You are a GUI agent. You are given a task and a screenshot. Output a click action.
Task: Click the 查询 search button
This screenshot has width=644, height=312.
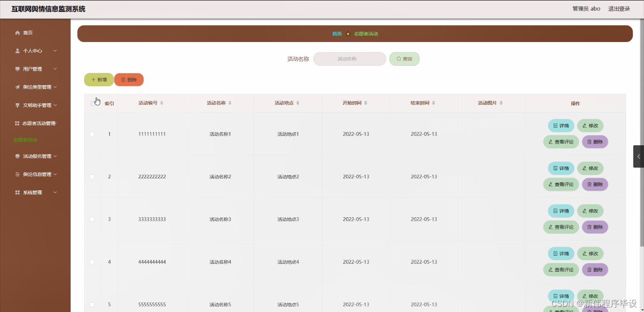point(404,59)
